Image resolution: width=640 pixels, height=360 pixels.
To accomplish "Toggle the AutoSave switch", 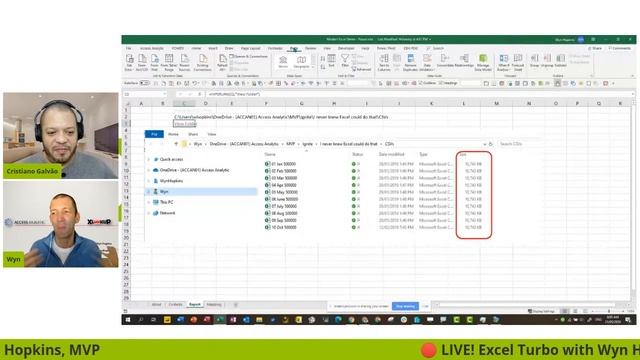I will [144, 83].
